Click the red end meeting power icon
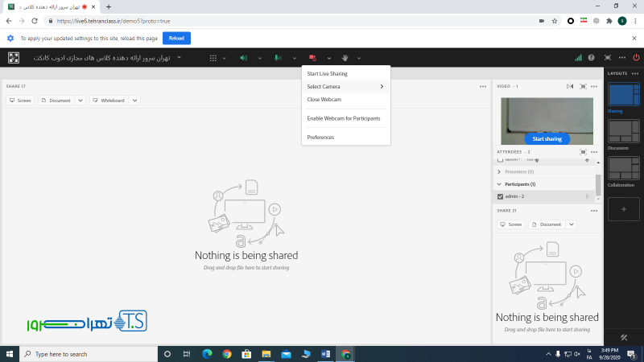Viewport: 644px width, 362px height. click(636, 58)
